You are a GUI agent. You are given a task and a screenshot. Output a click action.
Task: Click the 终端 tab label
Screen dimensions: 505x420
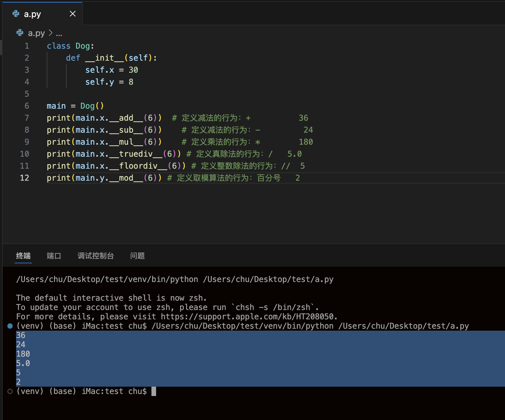coord(23,256)
